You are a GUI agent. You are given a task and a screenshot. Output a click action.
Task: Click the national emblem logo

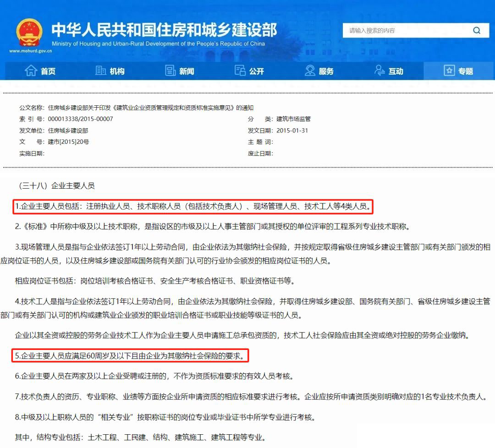point(29,32)
